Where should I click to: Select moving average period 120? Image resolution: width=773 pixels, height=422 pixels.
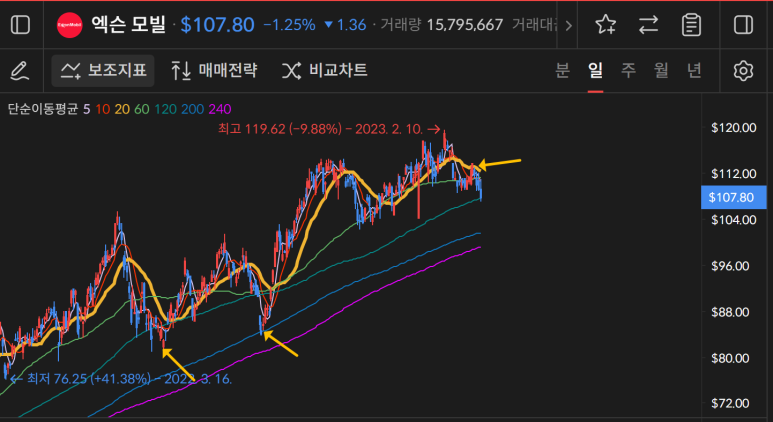[165, 109]
